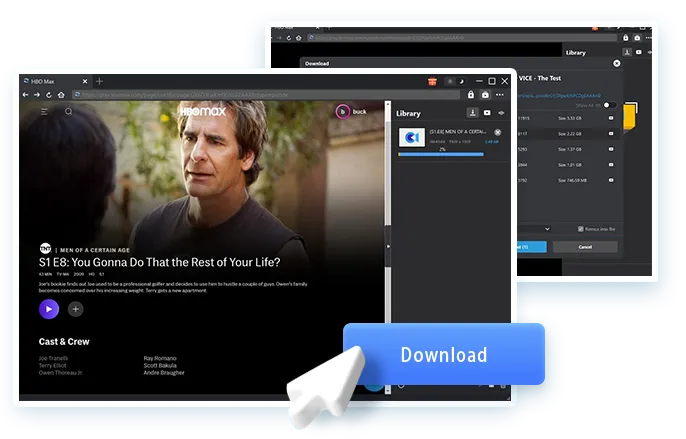
Task: Click the front window's URL address field
Action: 266,95
